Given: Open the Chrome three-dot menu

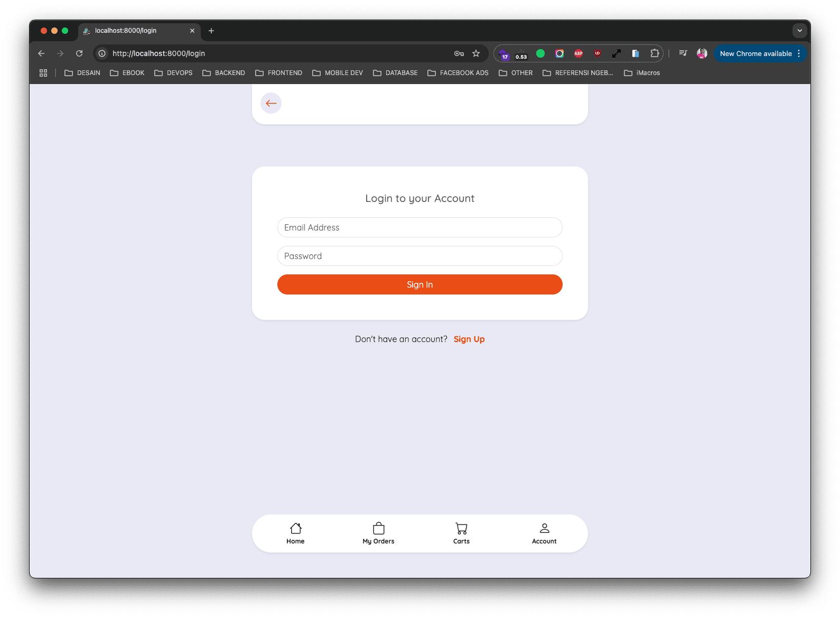Looking at the screenshot, I should click(x=799, y=53).
